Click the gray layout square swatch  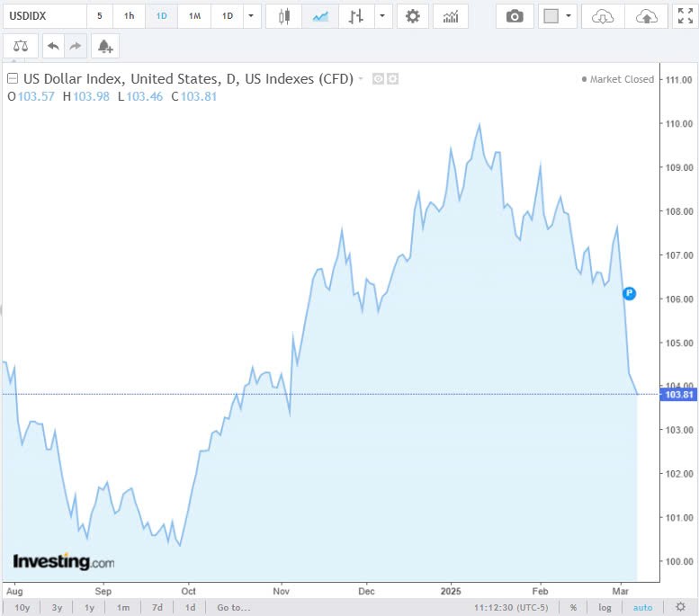551,16
